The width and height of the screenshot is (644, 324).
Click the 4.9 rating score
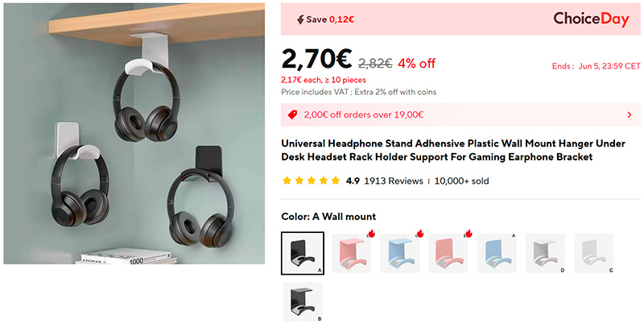353,181
